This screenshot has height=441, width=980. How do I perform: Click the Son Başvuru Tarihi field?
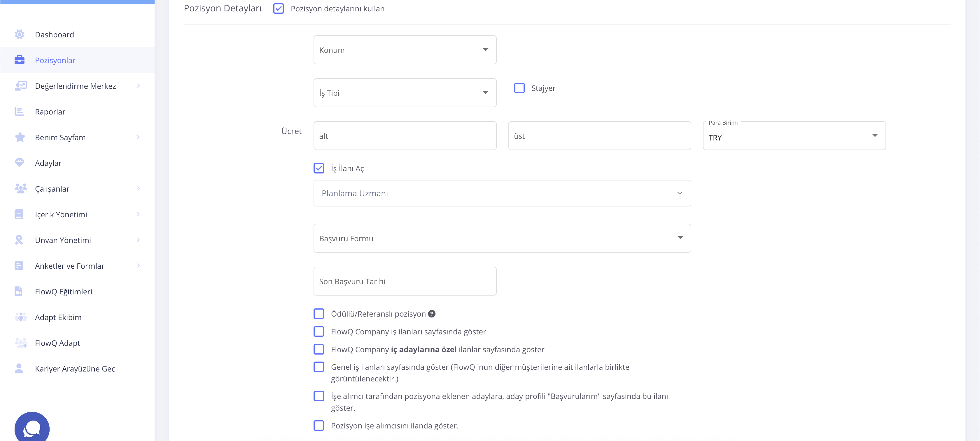pyautogui.click(x=405, y=281)
